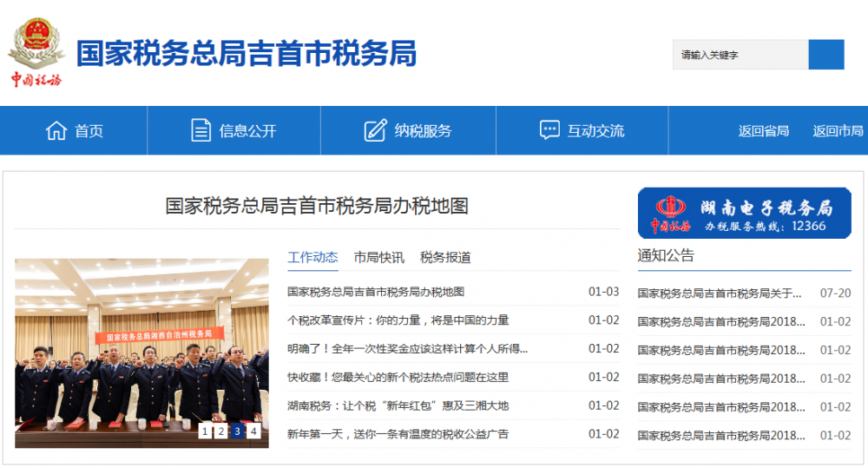Click the document icon beside 信息公开

[x=201, y=131]
